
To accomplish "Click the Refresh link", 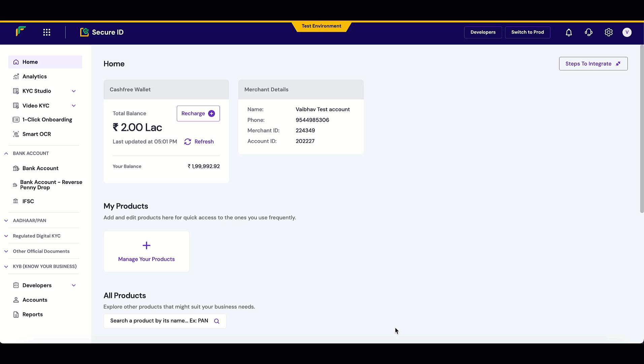I will (x=199, y=142).
